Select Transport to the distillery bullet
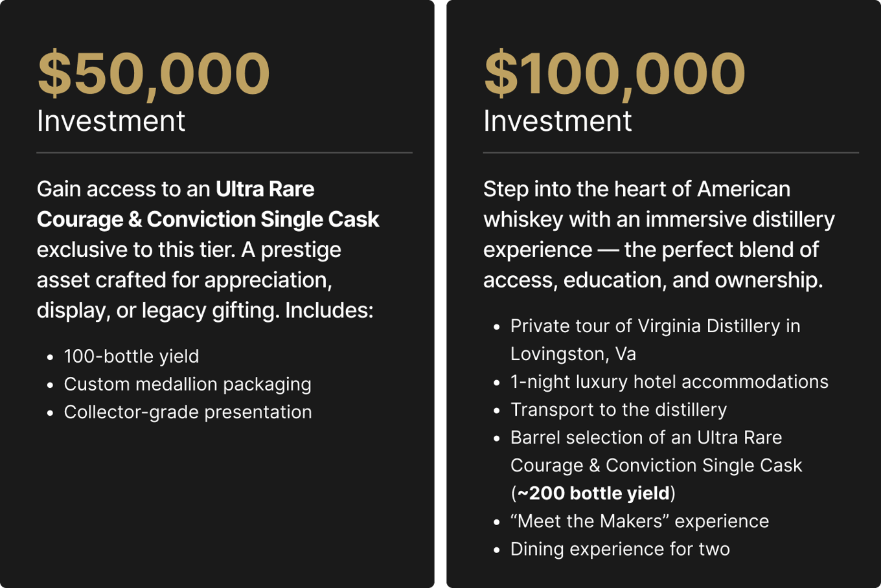 [x=619, y=409]
